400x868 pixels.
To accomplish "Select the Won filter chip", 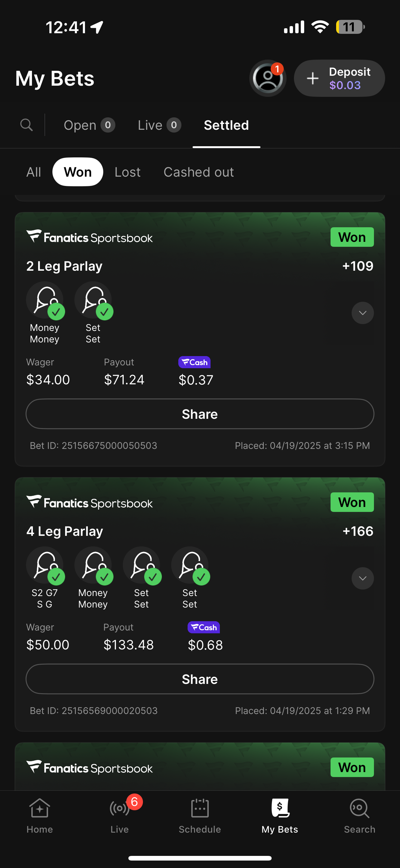I will coord(78,172).
